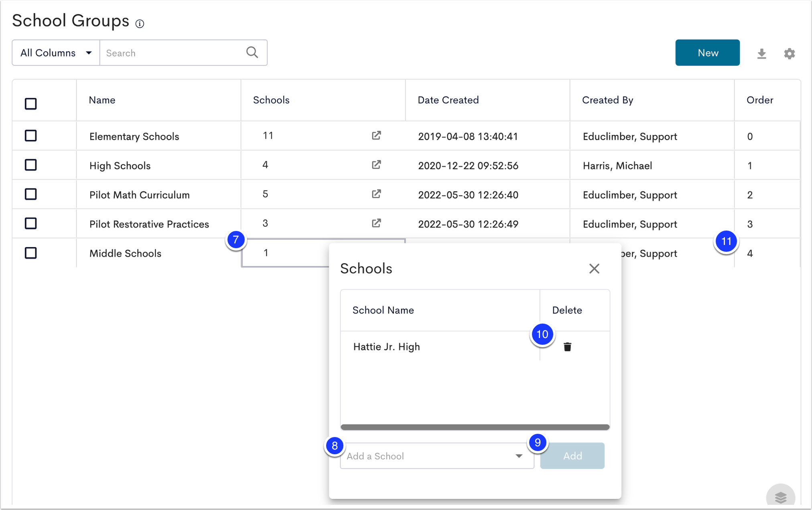Download the school groups list
Viewport: 812px width, 510px height.
pos(761,54)
